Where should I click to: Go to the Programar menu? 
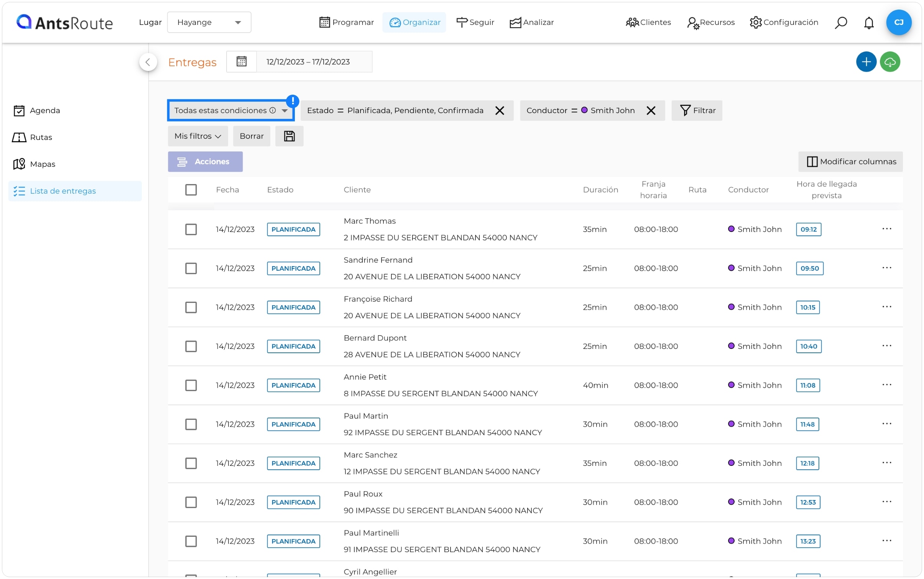(346, 22)
